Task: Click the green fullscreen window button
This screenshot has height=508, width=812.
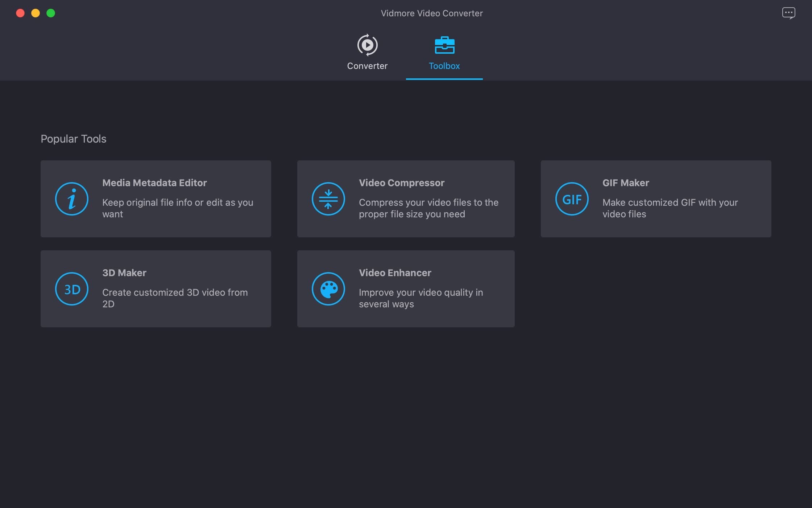Action: point(51,13)
